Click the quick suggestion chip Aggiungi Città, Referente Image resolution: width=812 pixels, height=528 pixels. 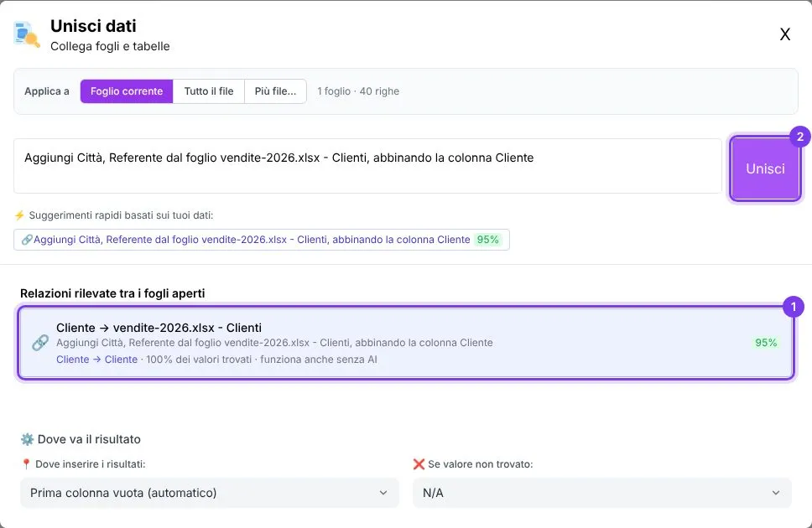click(x=262, y=240)
